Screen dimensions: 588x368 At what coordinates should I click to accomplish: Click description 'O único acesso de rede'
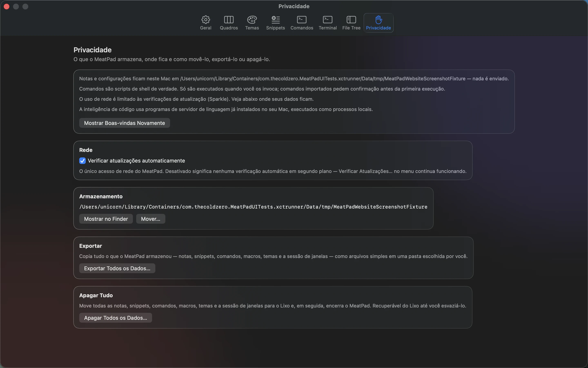tap(273, 171)
